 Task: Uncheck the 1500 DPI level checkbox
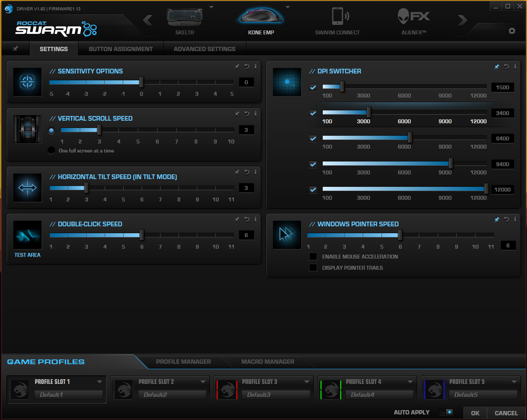[x=313, y=88]
